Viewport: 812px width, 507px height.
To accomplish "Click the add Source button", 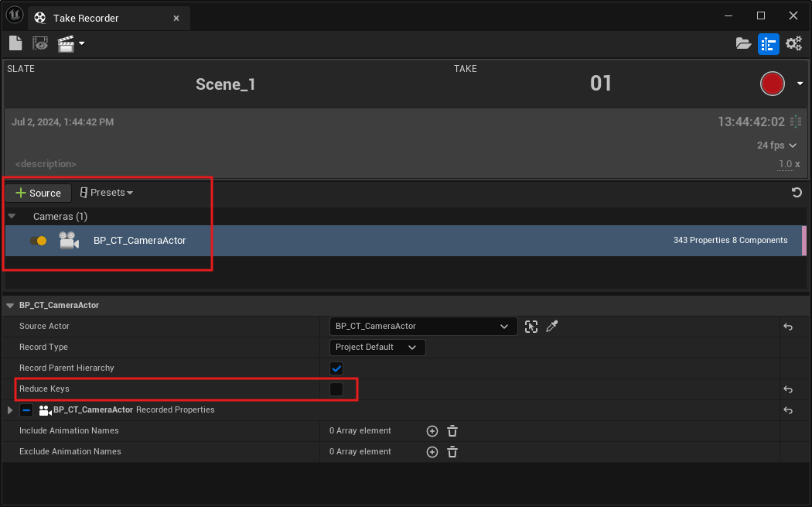I will click(x=38, y=193).
